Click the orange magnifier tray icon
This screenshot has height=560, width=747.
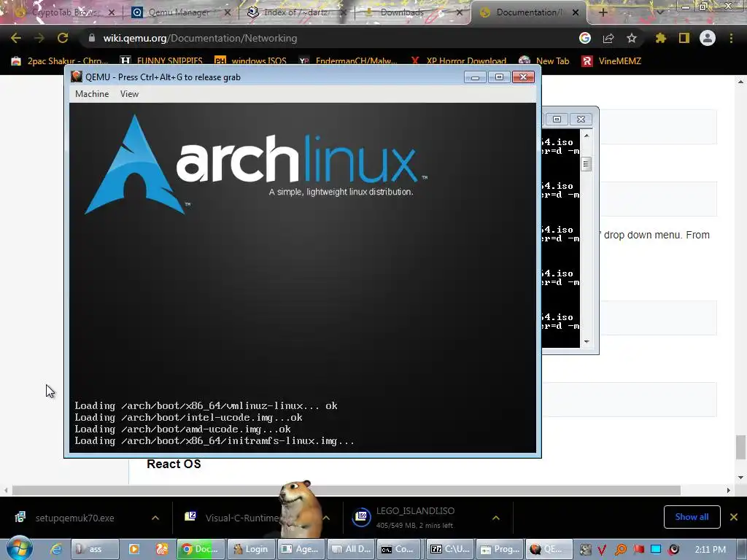620,550
